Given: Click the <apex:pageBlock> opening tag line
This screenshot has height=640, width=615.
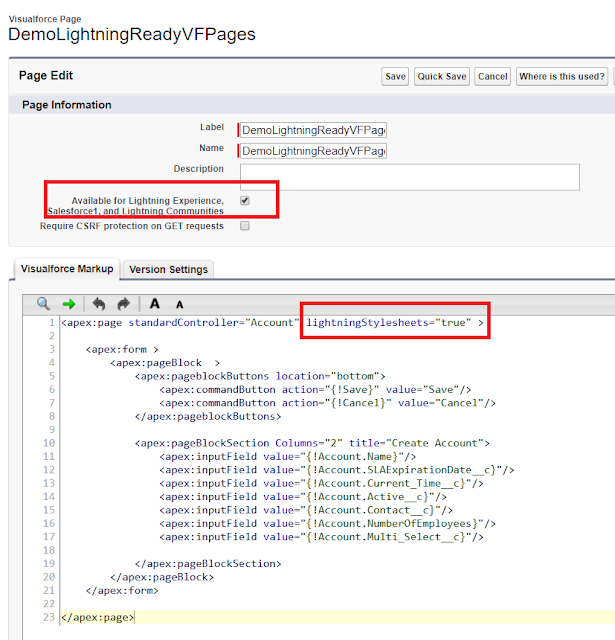Looking at the screenshot, I should (165, 363).
